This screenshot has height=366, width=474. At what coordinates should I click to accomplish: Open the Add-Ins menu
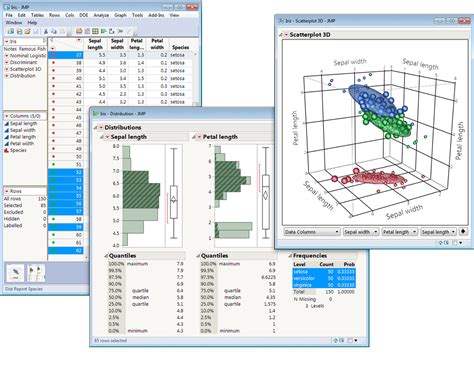coord(156,15)
